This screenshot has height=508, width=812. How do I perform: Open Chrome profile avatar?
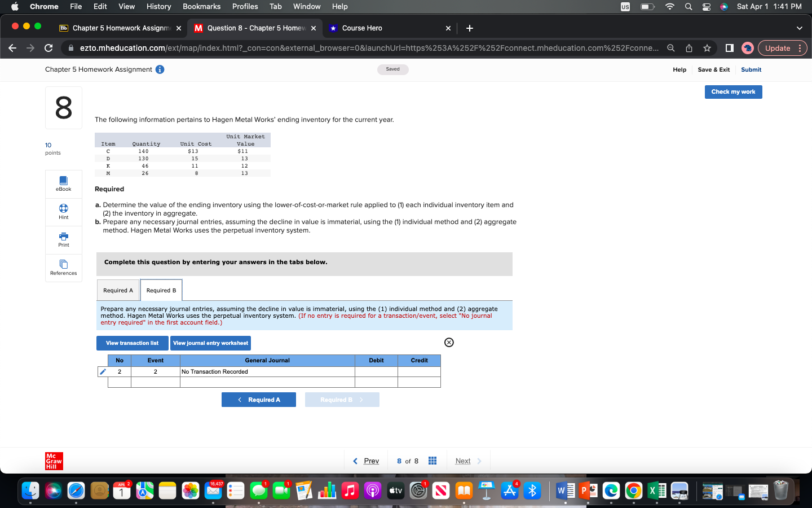[748, 48]
